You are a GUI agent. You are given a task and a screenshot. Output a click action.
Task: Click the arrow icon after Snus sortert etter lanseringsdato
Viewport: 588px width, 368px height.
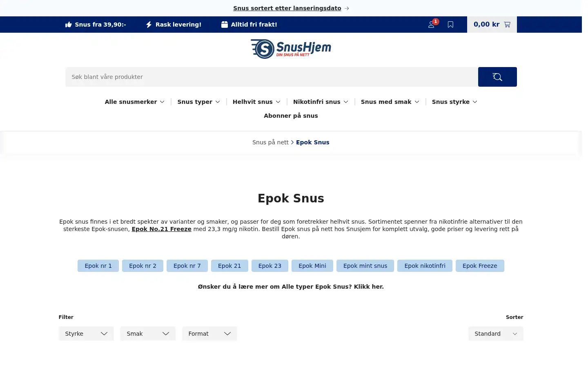(x=347, y=8)
